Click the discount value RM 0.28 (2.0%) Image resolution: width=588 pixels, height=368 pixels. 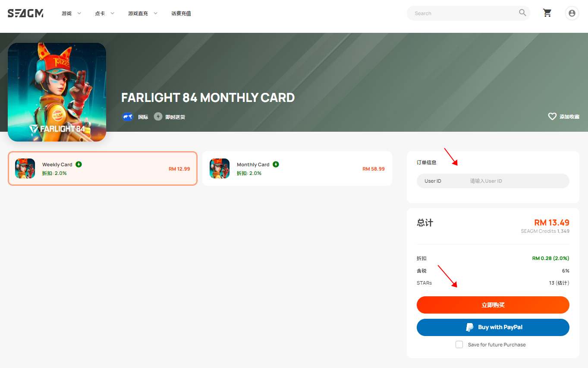point(551,258)
